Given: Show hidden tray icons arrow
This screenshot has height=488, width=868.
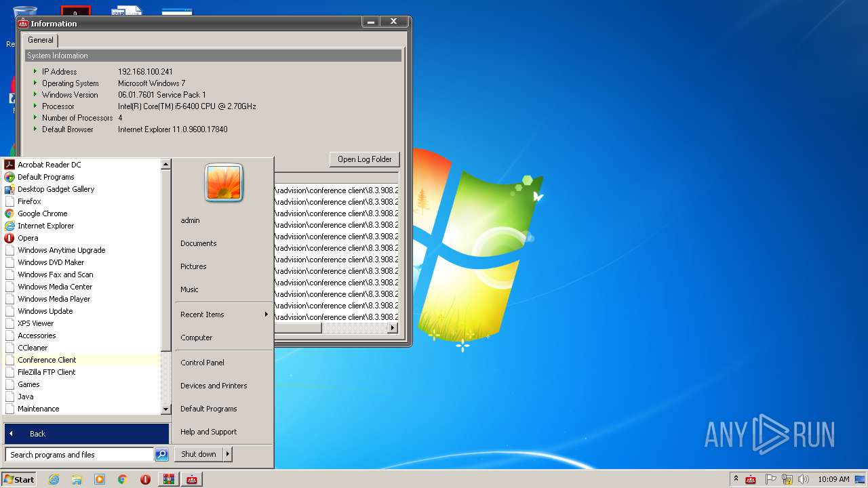Looking at the screenshot, I should (x=736, y=479).
